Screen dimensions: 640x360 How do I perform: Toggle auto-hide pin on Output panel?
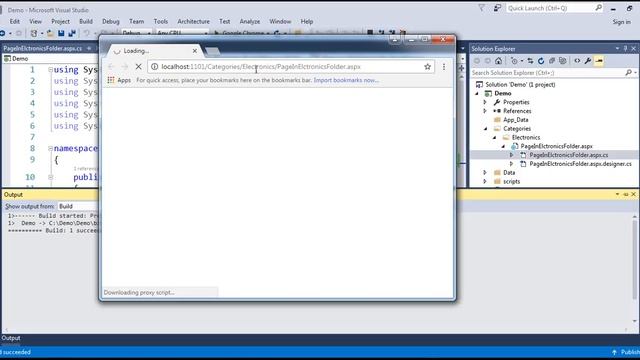pyautogui.click(x=626, y=194)
